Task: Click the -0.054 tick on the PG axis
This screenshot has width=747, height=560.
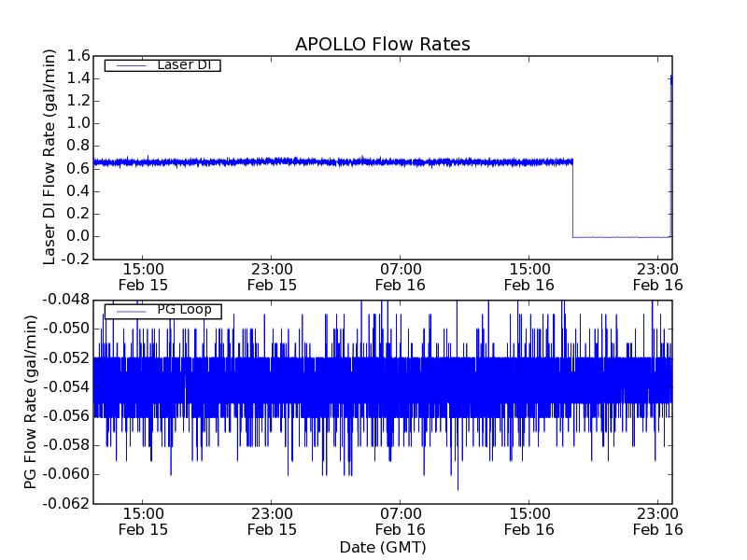Action: click(x=67, y=387)
